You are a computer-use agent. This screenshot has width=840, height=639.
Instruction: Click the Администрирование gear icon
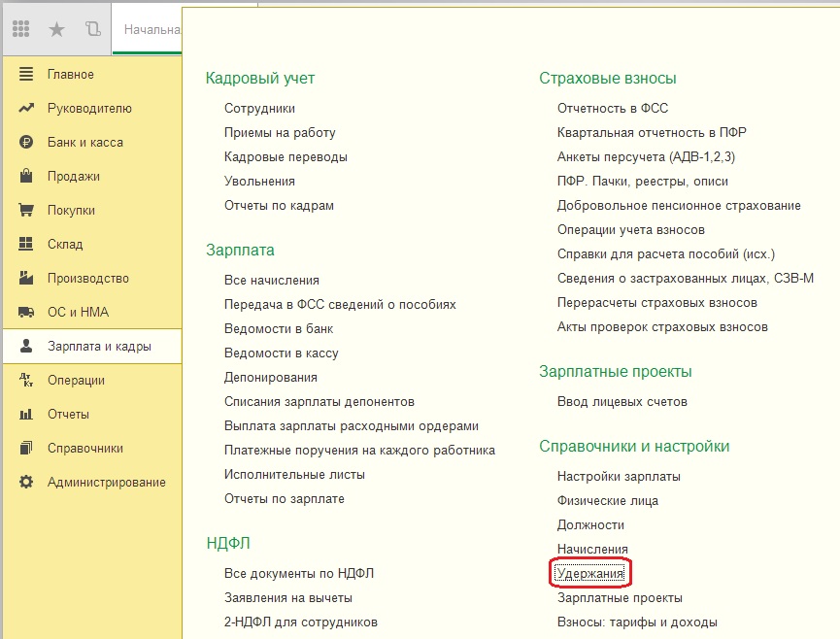25,482
